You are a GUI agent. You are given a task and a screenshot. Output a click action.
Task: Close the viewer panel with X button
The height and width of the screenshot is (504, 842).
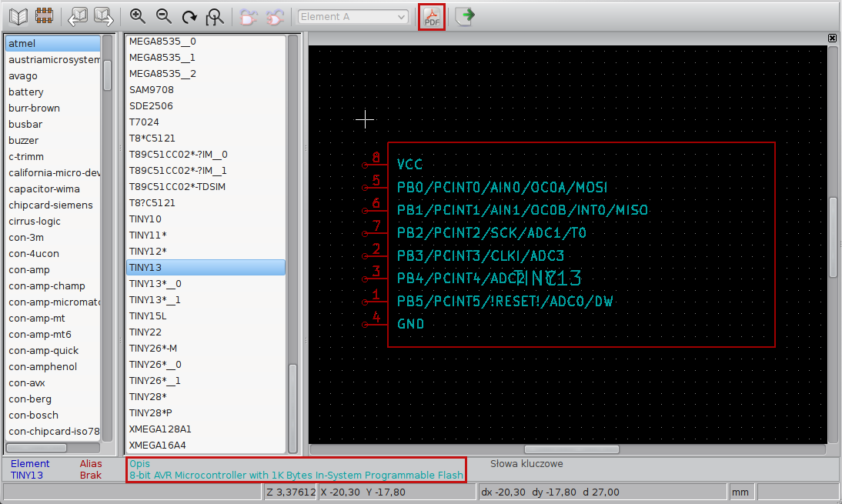[832, 38]
